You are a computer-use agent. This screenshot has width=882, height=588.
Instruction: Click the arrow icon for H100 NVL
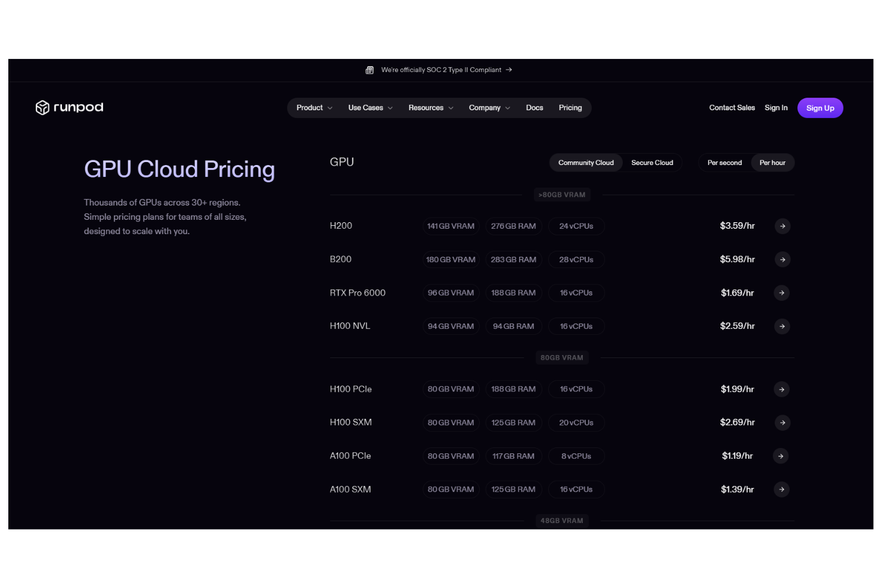coord(782,326)
